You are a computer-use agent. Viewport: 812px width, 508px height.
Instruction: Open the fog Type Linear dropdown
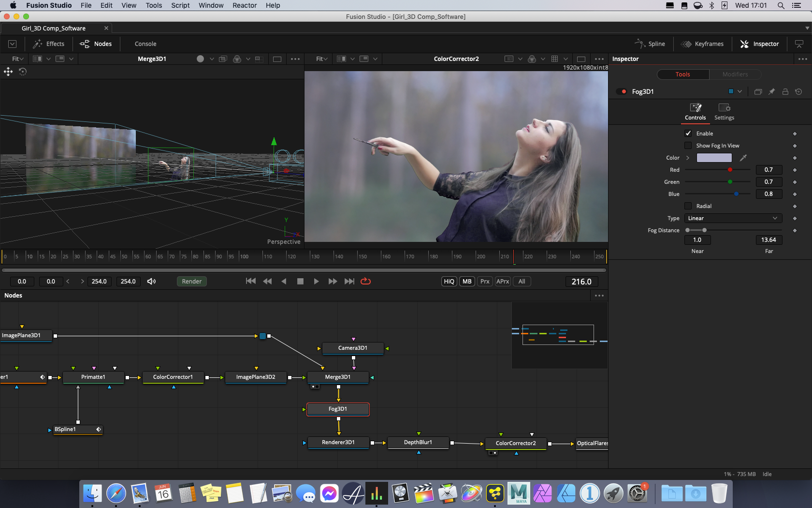[x=733, y=218]
